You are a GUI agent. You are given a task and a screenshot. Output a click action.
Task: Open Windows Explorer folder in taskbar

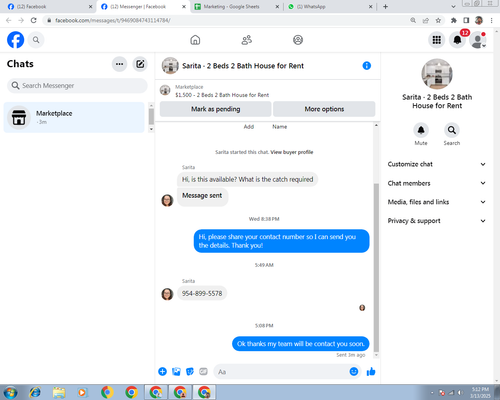click(59, 392)
